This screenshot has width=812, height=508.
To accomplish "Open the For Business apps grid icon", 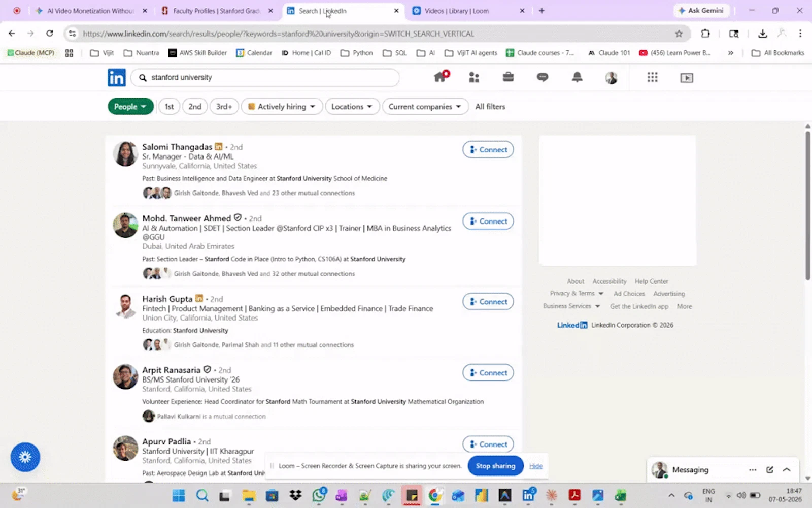I will (653, 77).
